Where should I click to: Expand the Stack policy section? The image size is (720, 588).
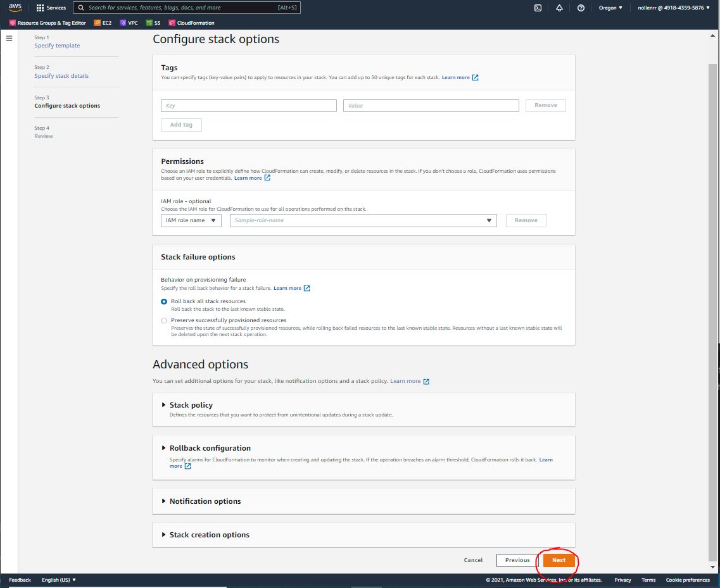[163, 405]
